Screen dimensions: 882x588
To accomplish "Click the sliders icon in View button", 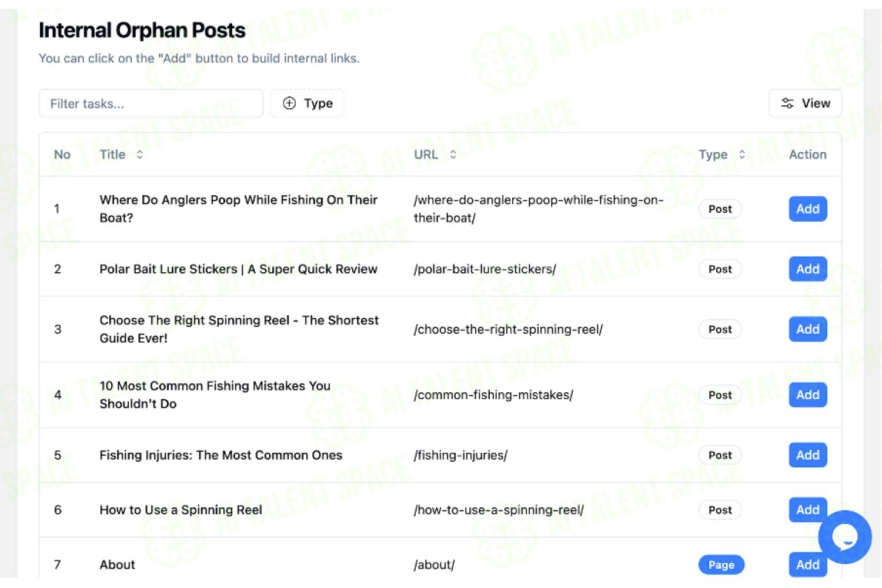I will tap(787, 103).
